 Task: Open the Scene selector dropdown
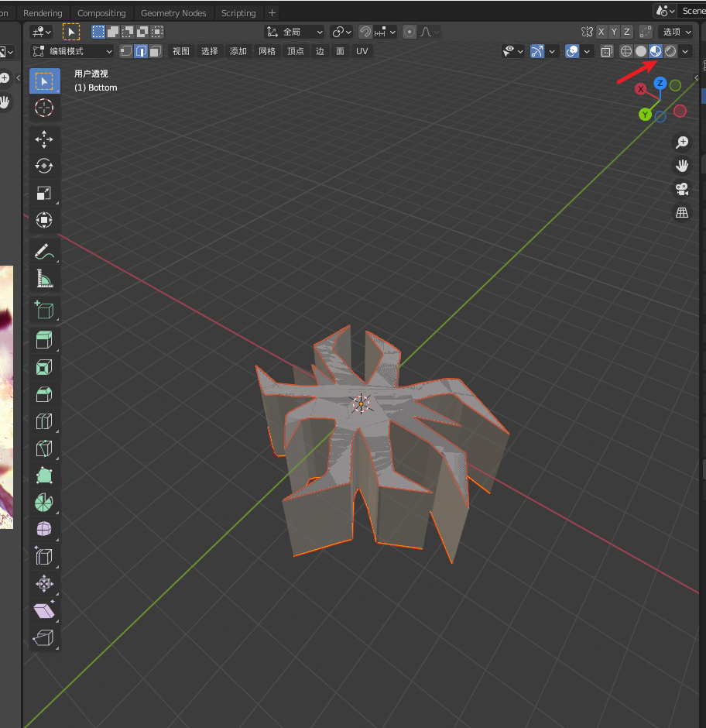(664, 11)
